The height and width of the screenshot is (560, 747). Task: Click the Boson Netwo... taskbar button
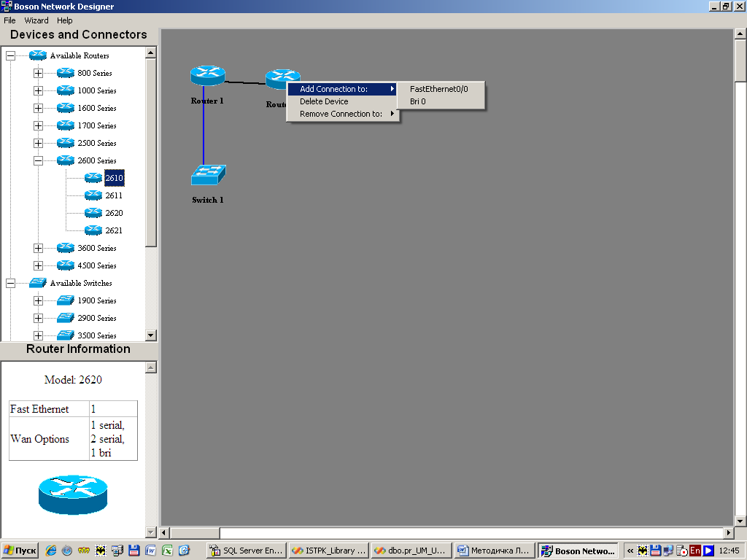pyautogui.click(x=578, y=551)
